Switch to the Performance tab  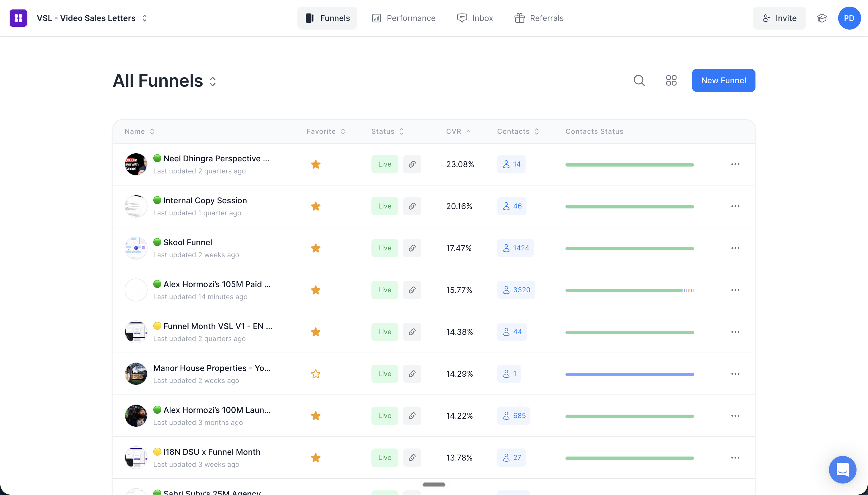pyautogui.click(x=403, y=18)
